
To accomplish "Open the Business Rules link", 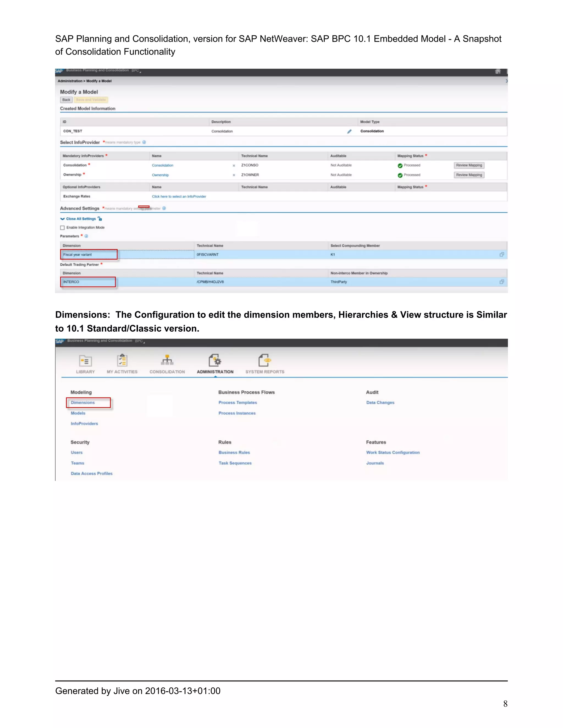I will coord(234,453).
